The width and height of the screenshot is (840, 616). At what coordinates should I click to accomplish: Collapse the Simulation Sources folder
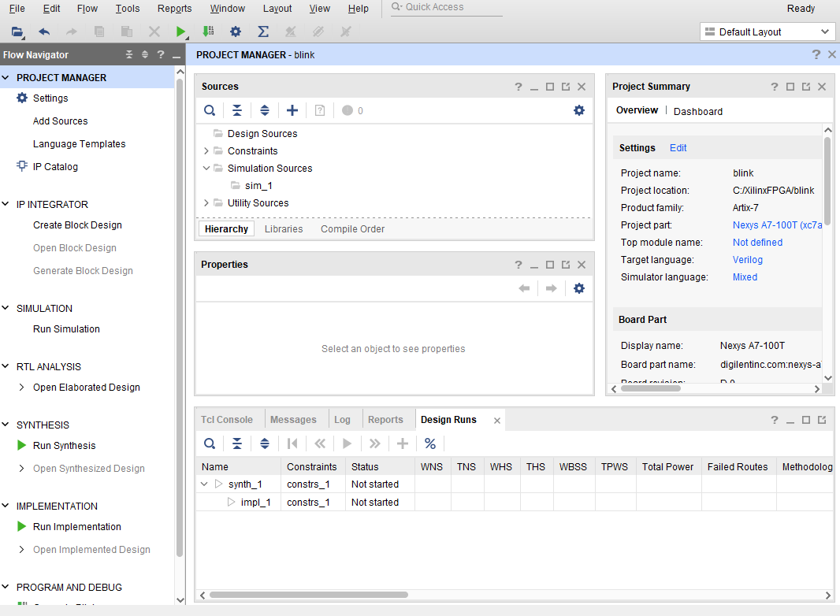tap(206, 169)
